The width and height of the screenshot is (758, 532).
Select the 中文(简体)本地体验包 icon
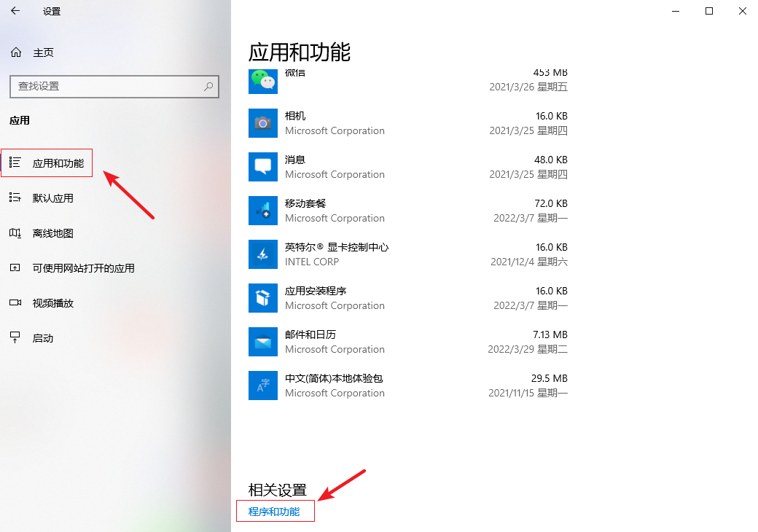(262, 386)
